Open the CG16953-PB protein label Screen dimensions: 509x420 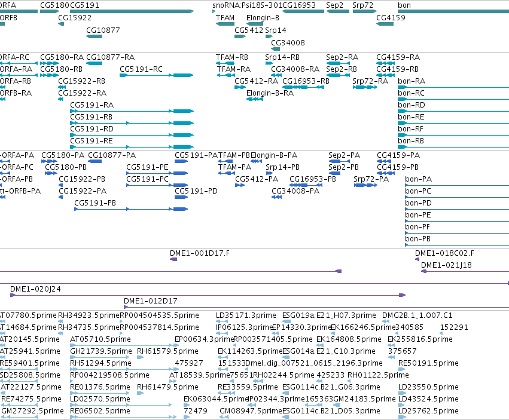[313, 179]
